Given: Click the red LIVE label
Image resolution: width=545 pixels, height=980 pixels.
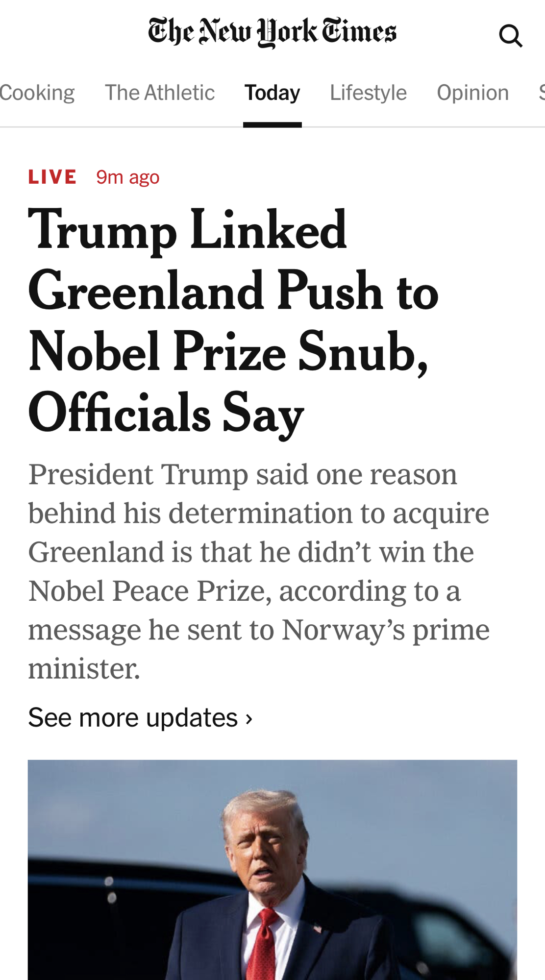Looking at the screenshot, I should tap(52, 177).
